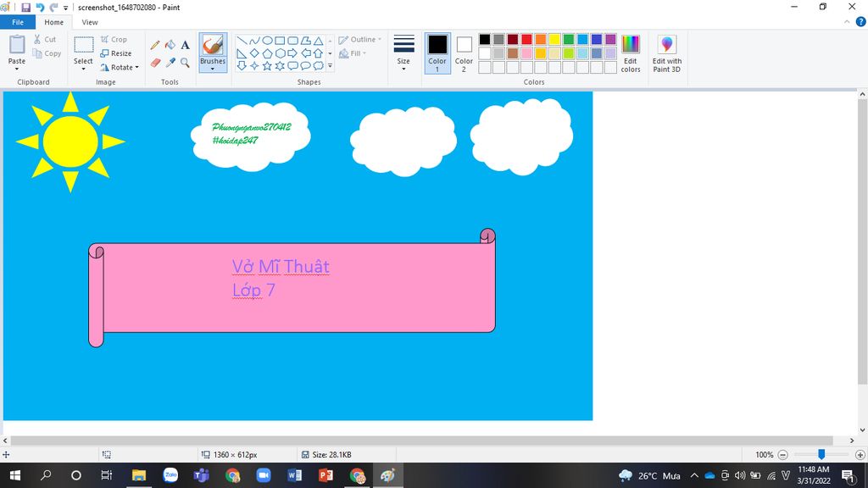Open the Paste dropdown arrow
Screen dimensions: 868x488
(x=17, y=69)
